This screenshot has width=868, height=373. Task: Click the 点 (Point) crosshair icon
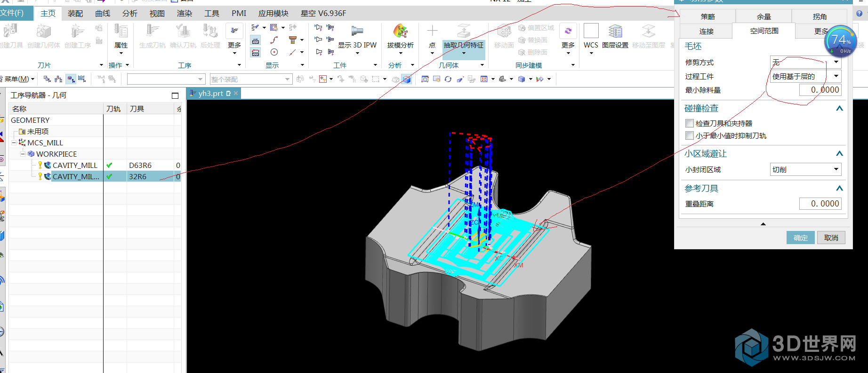pos(432,31)
